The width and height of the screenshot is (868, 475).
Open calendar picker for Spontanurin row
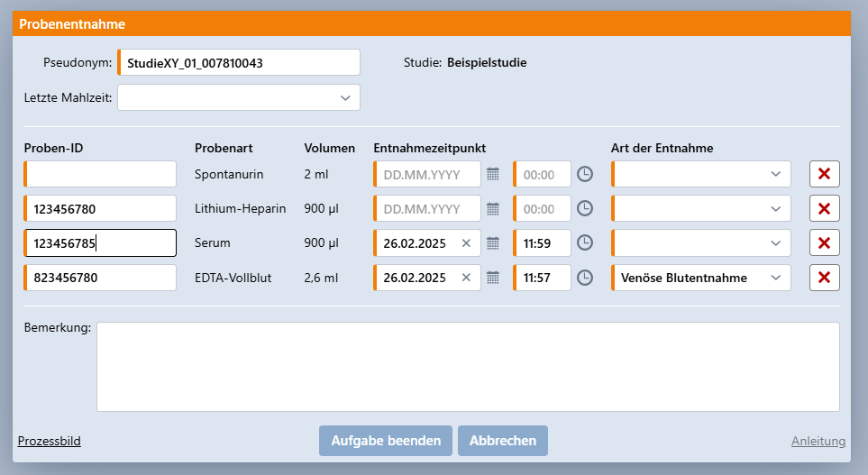[x=493, y=174]
